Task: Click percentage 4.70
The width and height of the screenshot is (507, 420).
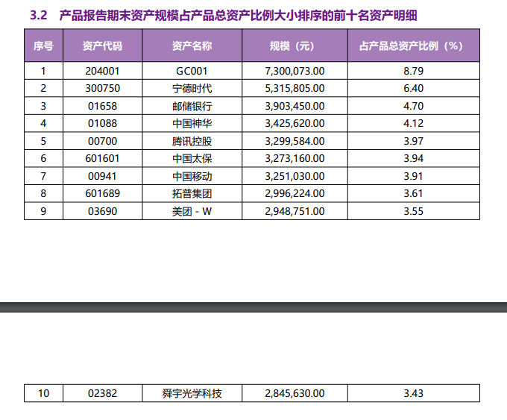Action: coord(413,106)
